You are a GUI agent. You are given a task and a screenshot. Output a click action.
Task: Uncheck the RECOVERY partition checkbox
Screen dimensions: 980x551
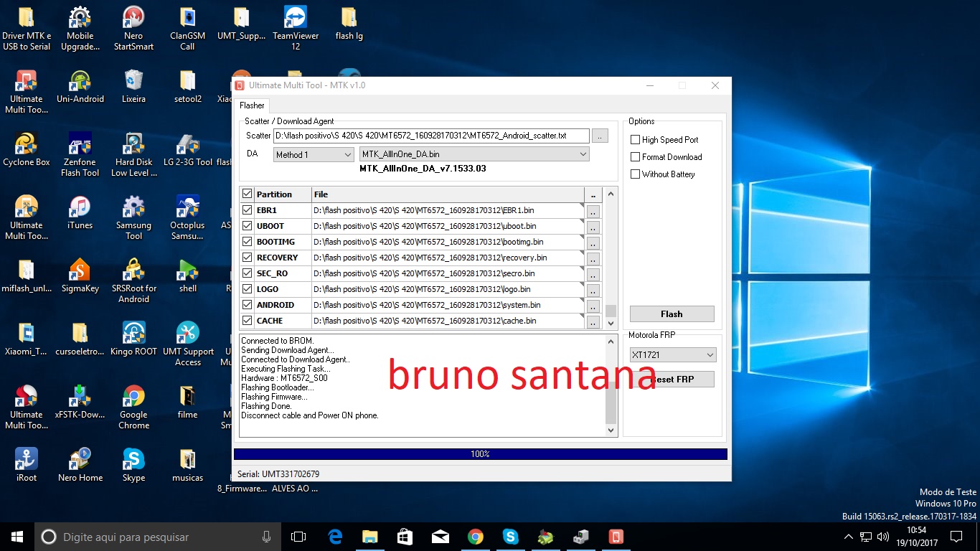(x=248, y=258)
